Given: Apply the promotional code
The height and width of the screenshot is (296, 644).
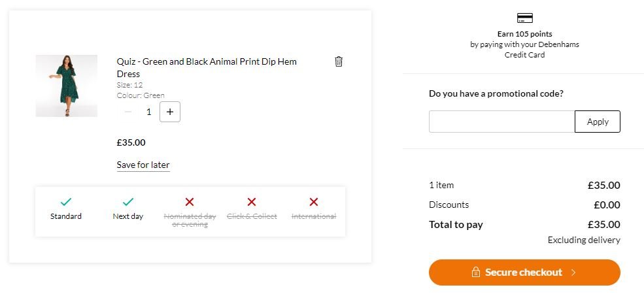Looking at the screenshot, I should (x=598, y=122).
